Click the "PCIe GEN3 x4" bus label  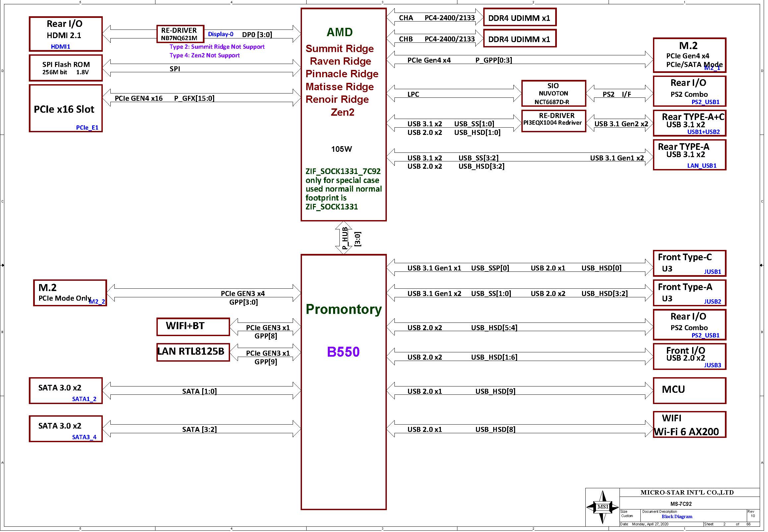pyautogui.click(x=243, y=294)
